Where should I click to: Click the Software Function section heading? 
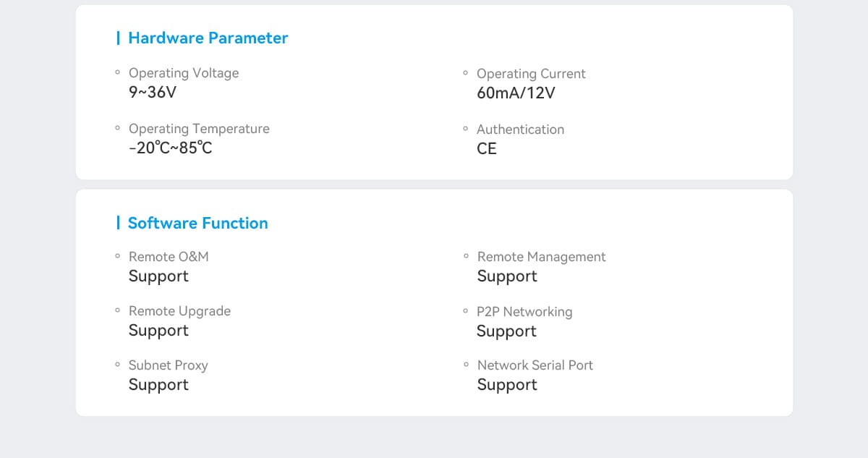[197, 224]
